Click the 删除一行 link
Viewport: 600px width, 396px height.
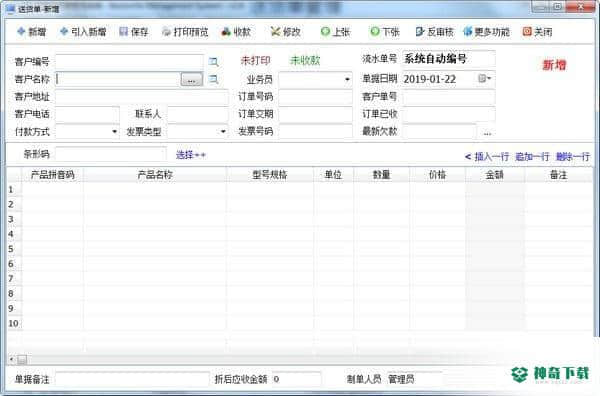click(x=573, y=156)
